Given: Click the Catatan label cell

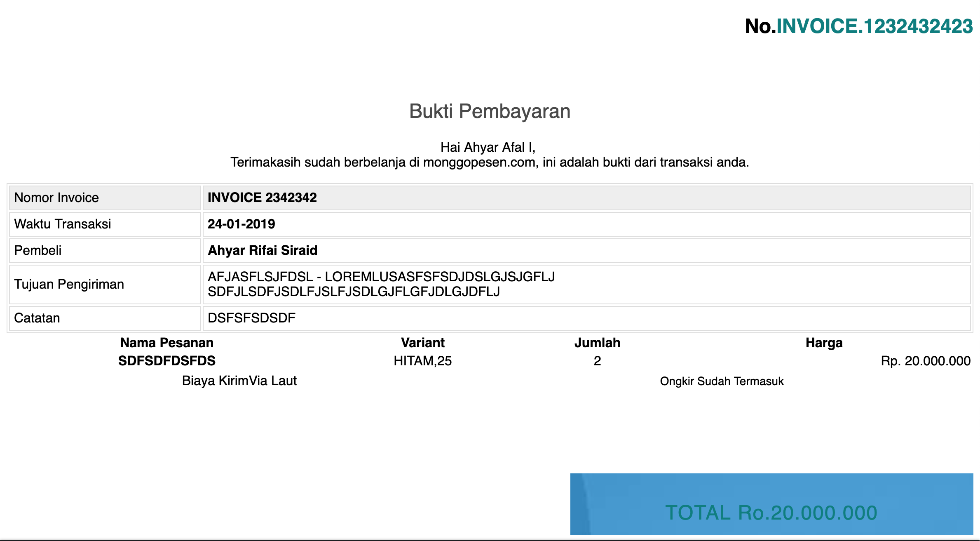Looking at the screenshot, I should click(105, 318).
